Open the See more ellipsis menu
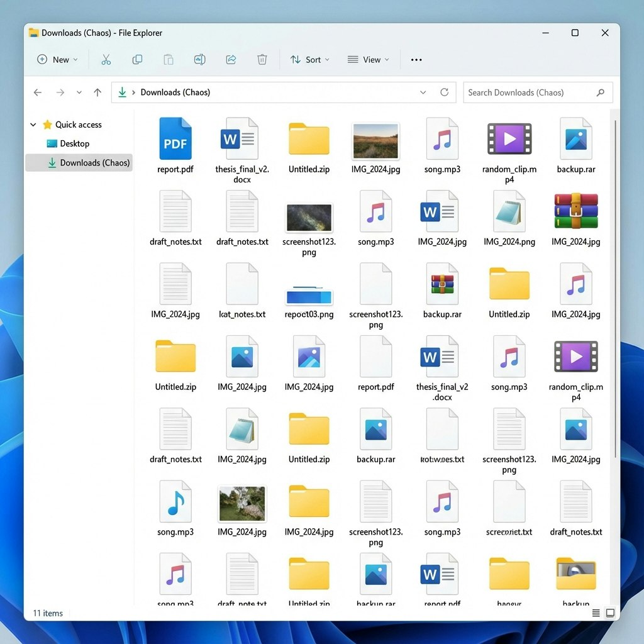 point(416,60)
